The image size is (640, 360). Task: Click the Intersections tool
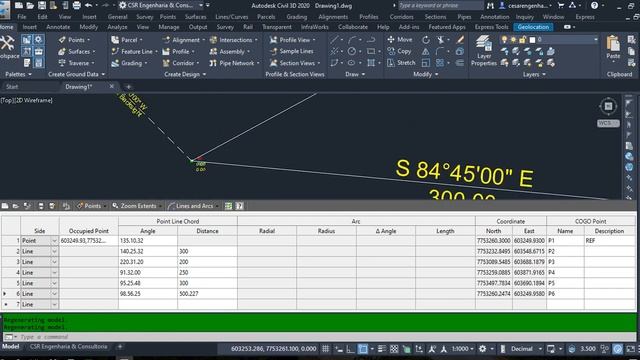233,40
